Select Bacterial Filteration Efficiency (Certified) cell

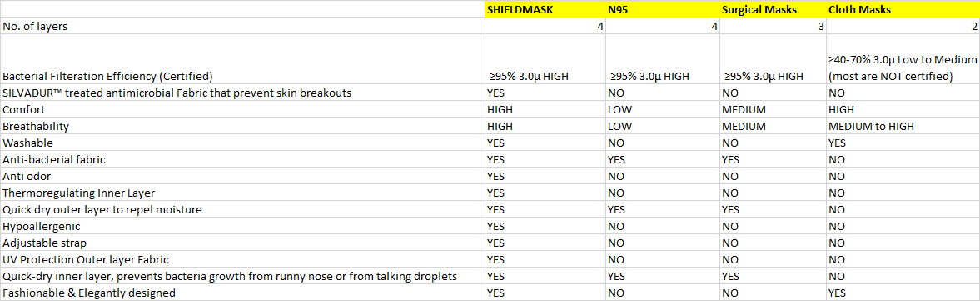point(243,59)
